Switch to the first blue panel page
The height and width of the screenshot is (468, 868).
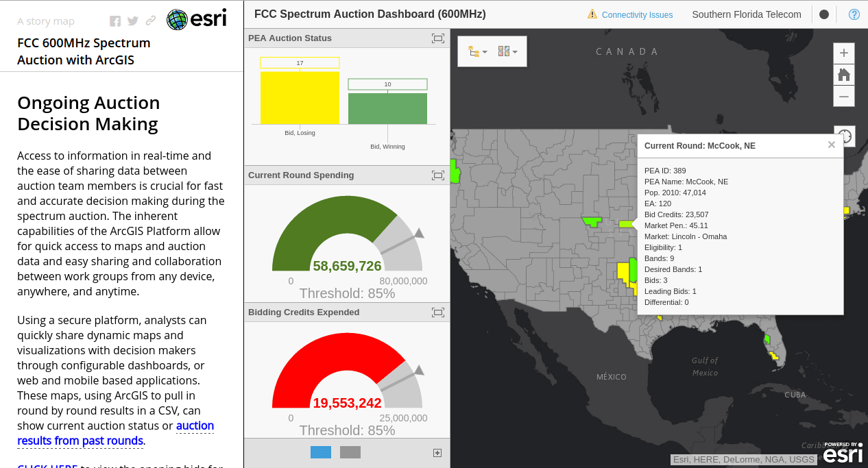click(321, 452)
